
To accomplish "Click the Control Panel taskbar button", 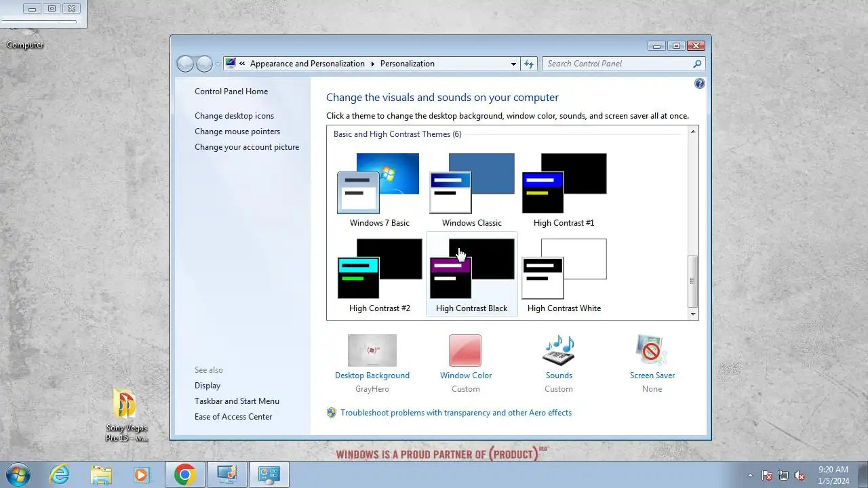I will [269, 474].
